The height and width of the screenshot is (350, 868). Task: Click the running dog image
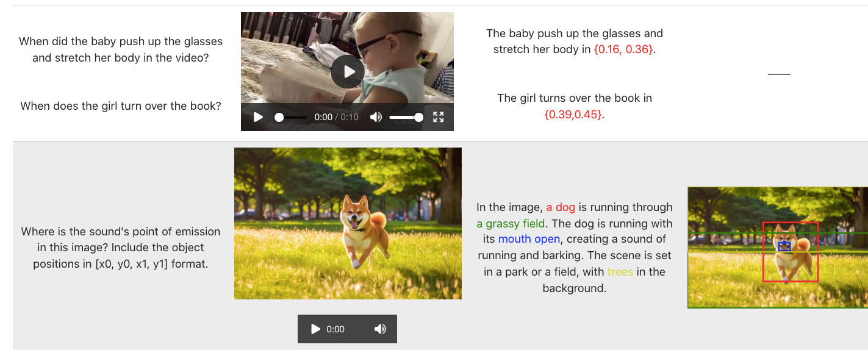coord(348,223)
